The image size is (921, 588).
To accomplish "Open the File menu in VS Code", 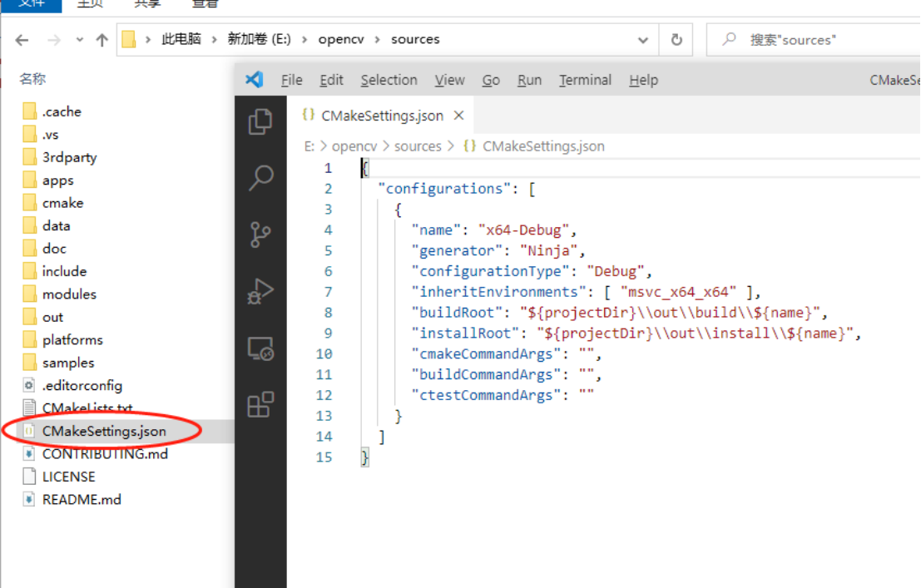I will tap(291, 80).
